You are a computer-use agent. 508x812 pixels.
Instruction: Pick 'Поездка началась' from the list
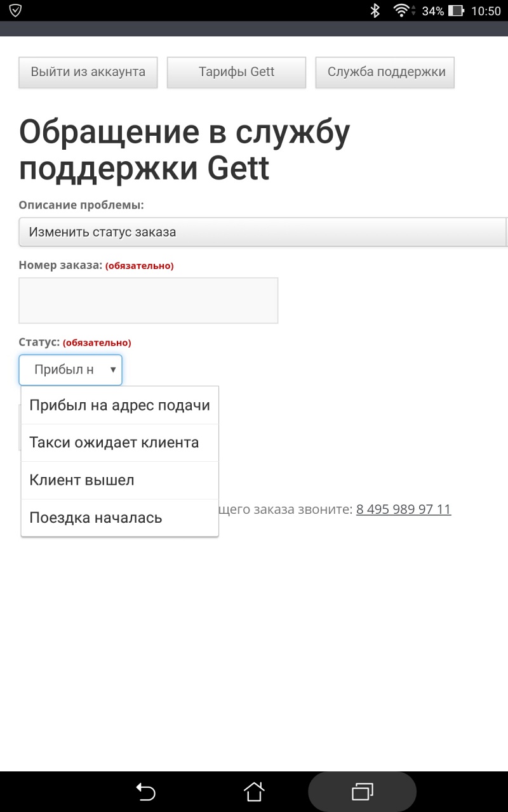tap(96, 518)
